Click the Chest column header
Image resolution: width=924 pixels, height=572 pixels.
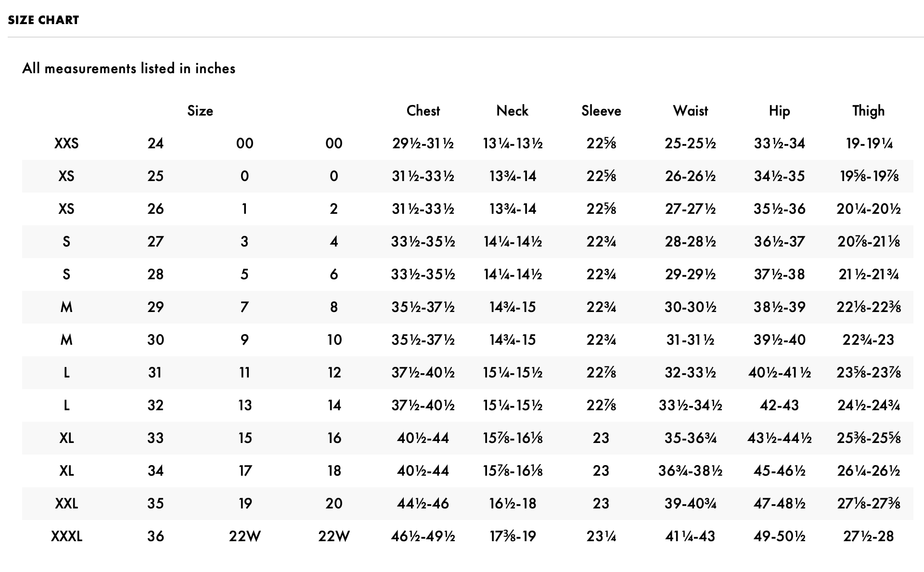[423, 111]
